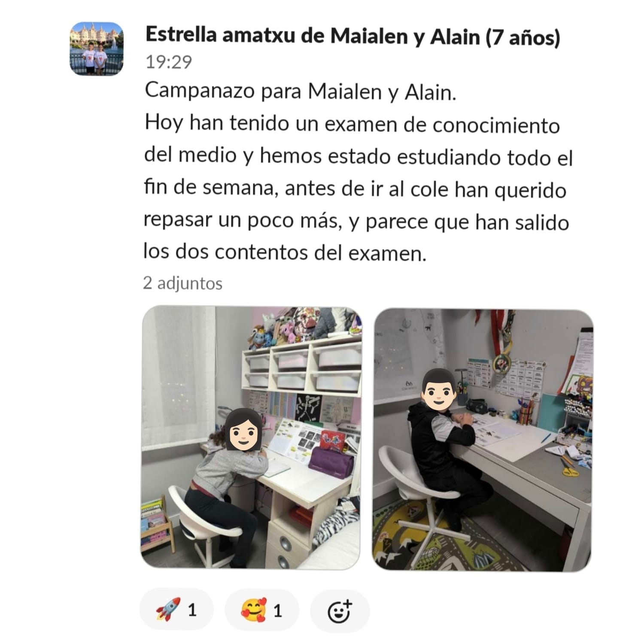Open the right photo of boy studying
The image size is (644, 644).
point(483,440)
